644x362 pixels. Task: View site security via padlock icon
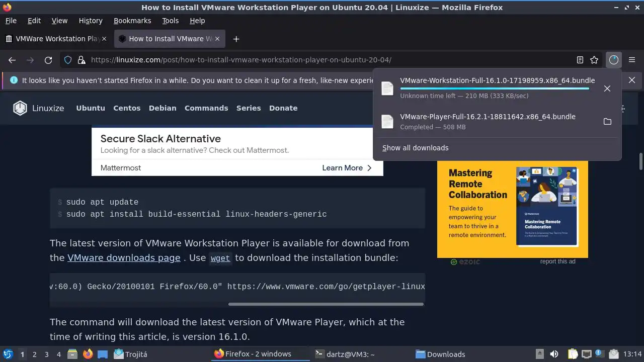coord(81,60)
